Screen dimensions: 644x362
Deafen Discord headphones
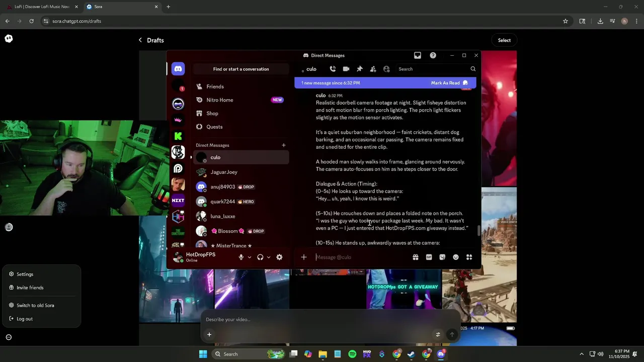coord(260,257)
